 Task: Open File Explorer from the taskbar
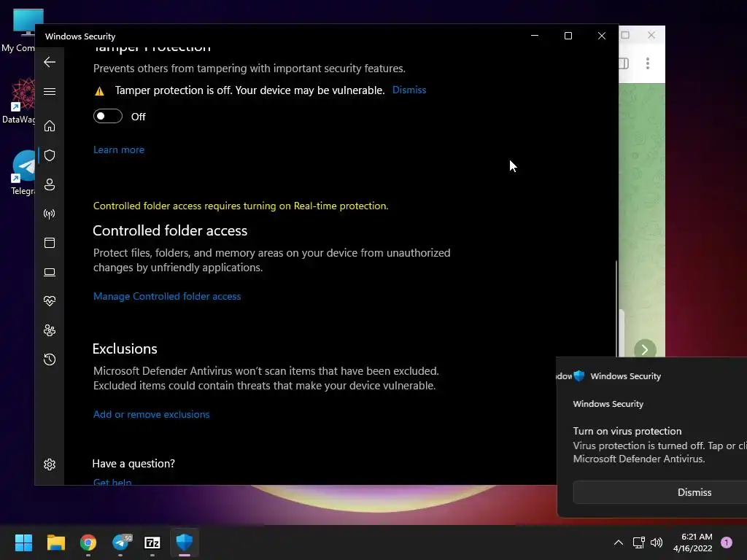click(55, 542)
